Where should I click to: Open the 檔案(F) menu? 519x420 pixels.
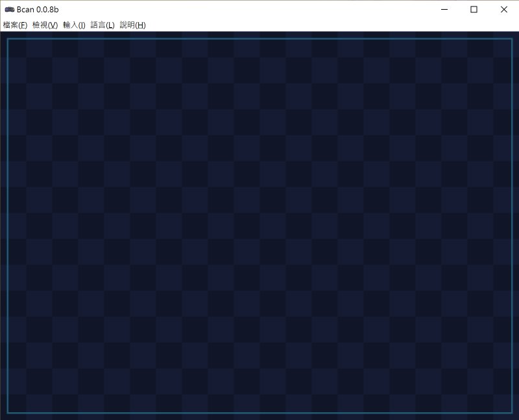(x=15, y=25)
